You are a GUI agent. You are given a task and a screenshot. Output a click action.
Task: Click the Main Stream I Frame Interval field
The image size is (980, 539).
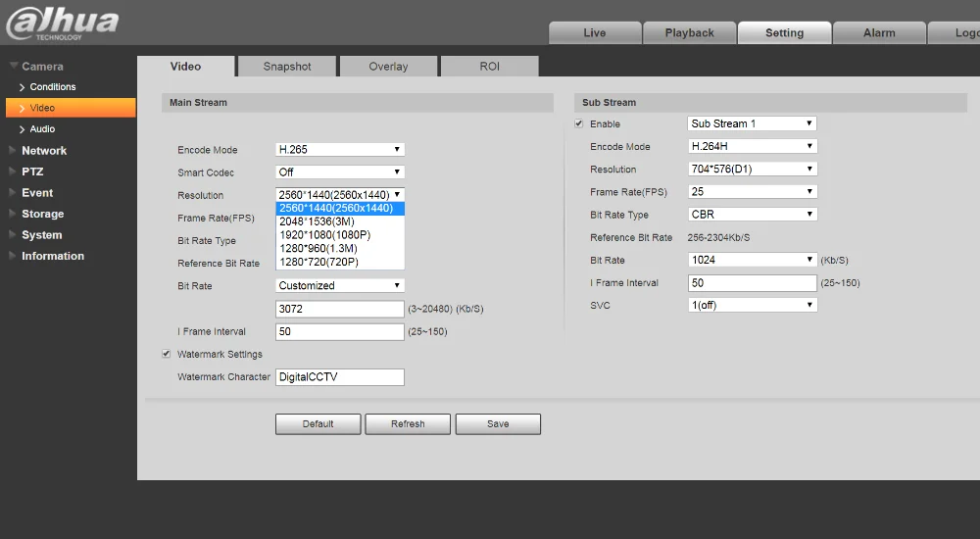pos(340,331)
